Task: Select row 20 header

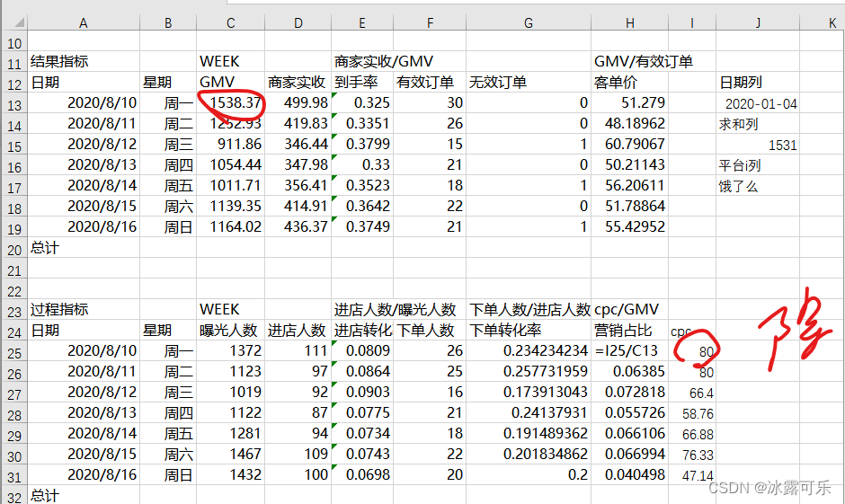Action: (14, 250)
